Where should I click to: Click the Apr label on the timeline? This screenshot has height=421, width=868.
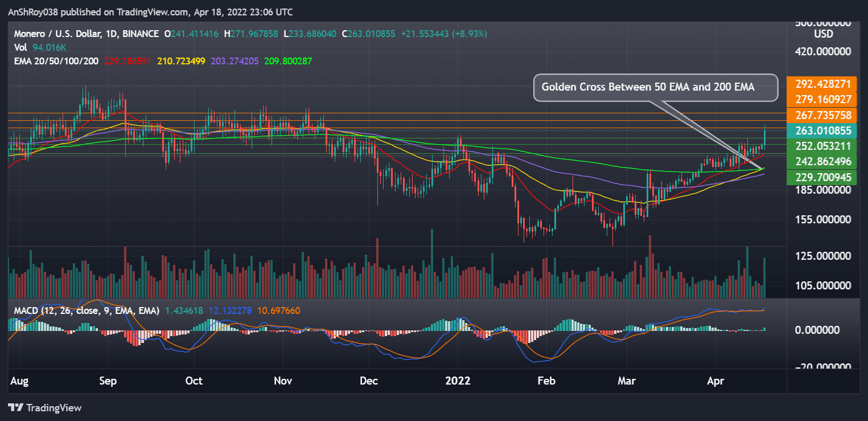tap(715, 381)
